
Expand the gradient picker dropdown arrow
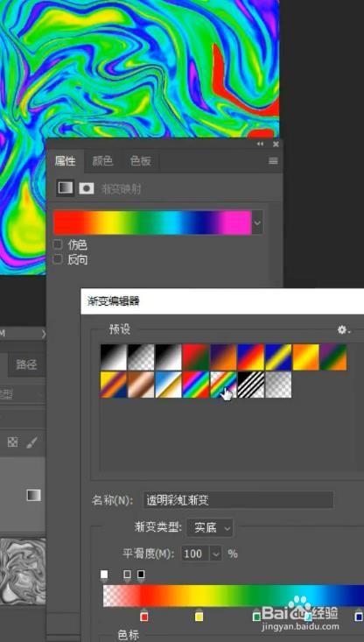pos(257,222)
